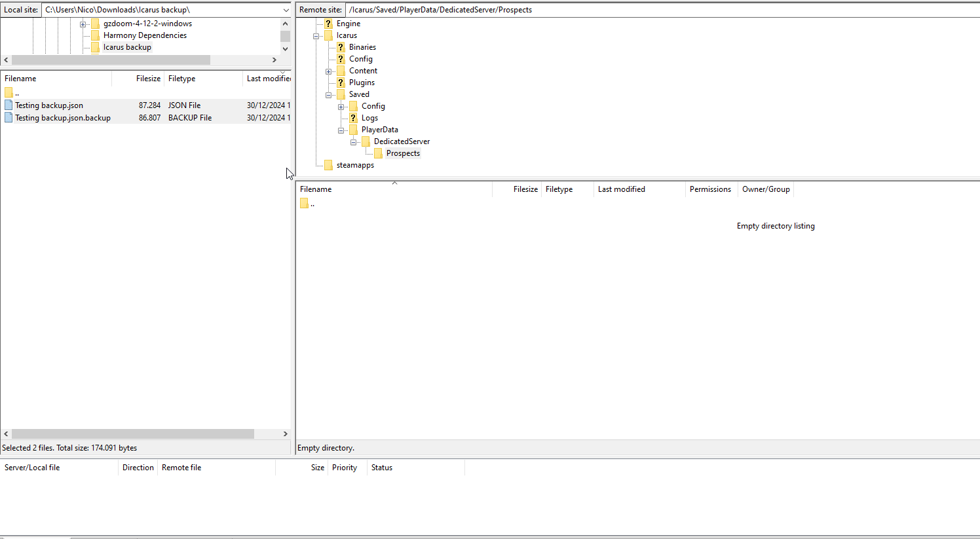Image resolution: width=980 pixels, height=539 pixels.
Task: Click the Testing backup.json file icon
Action: pos(9,105)
